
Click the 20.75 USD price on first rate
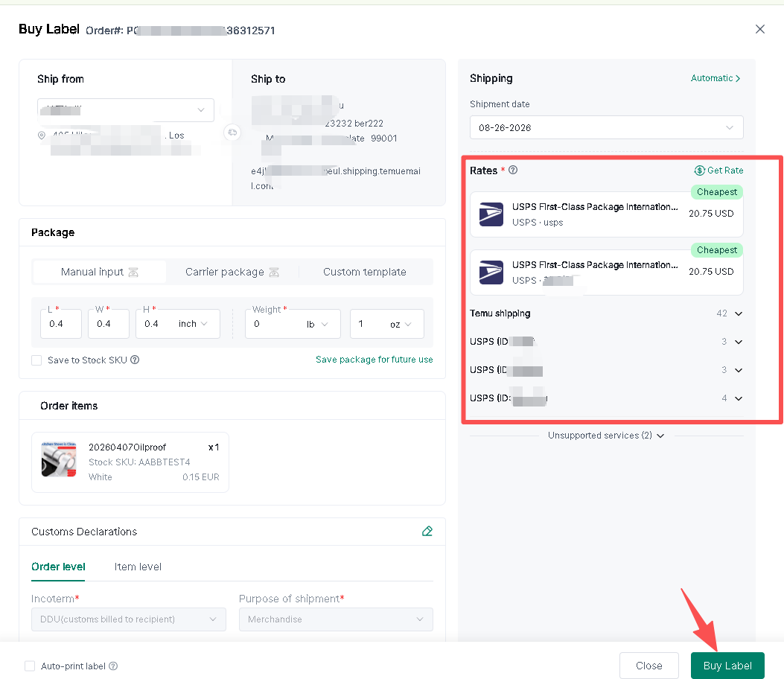(x=711, y=214)
